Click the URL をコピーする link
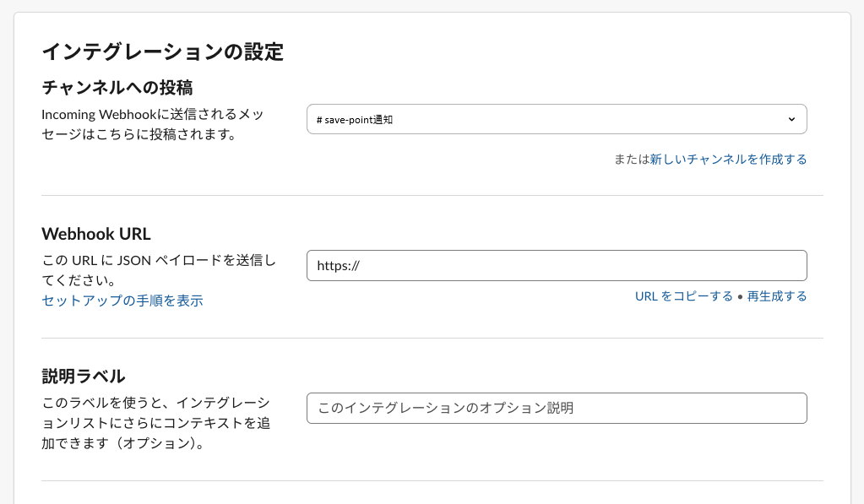The height and width of the screenshot is (504, 864). [683, 296]
